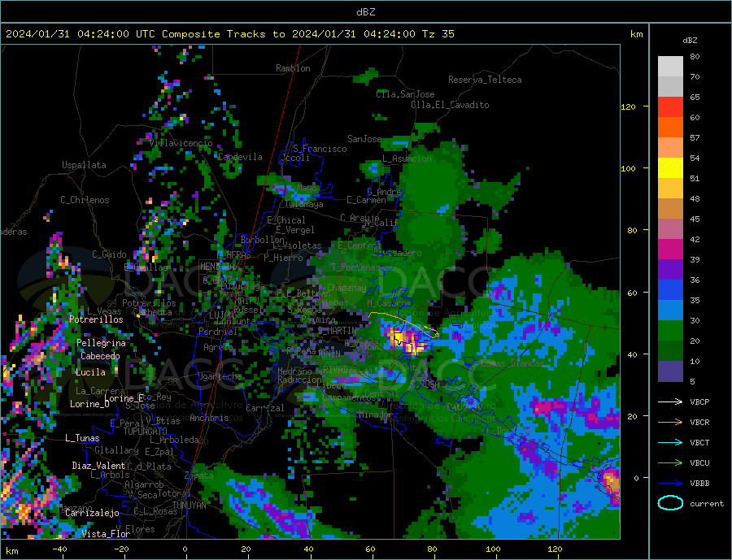Viewport: 732px width, 560px height.
Task: Select the light blue 30-35 dBZ swatch
Action: pyautogui.click(x=670, y=310)
